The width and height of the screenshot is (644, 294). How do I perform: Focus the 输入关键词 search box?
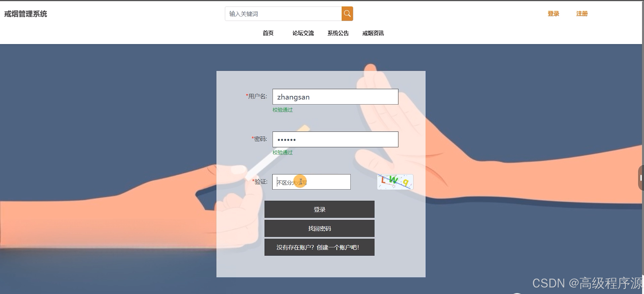pos(283,14)
